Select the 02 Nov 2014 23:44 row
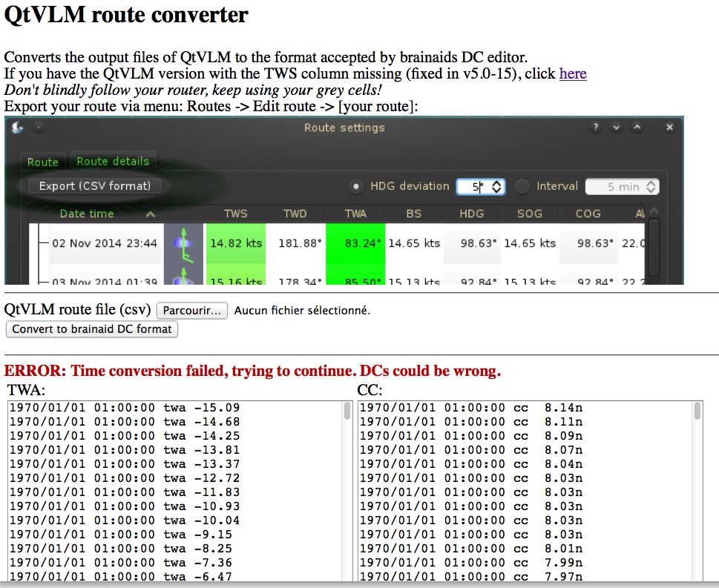Image resolution: width=719 pixels, height=588 pixels. point(337,243)
